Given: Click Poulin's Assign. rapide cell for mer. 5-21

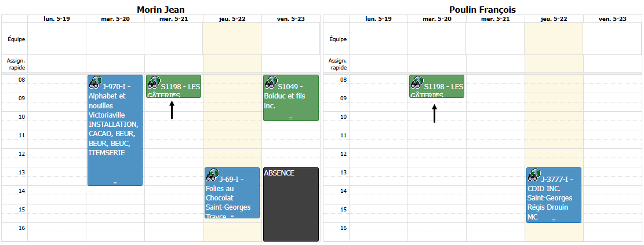Looking at the screenshot, I should point(495,64).
